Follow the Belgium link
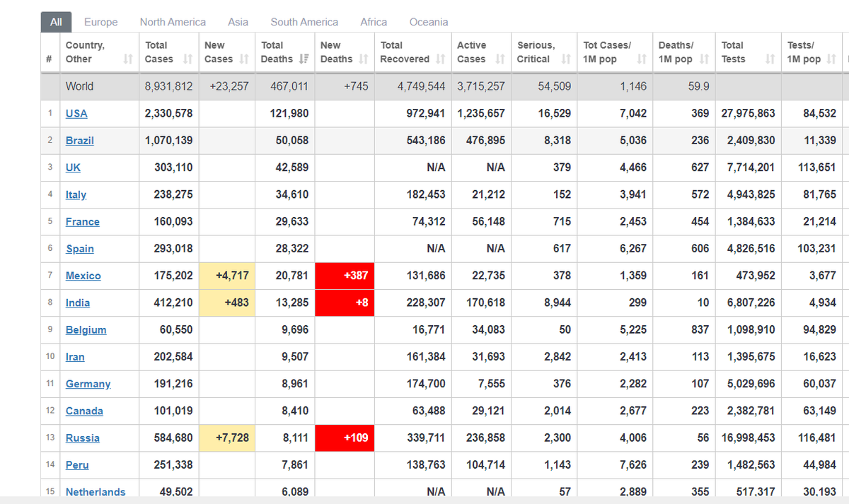 pyautogui.click(x=86, y=329)
